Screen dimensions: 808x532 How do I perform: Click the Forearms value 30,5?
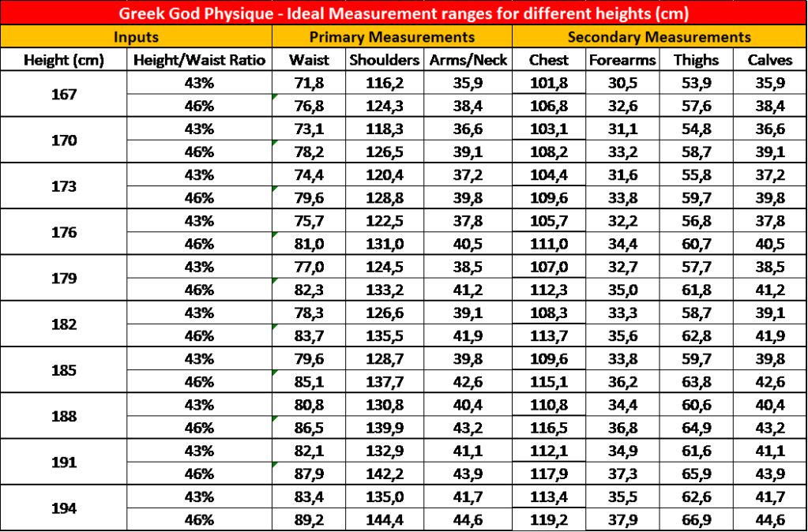(622, 83)
